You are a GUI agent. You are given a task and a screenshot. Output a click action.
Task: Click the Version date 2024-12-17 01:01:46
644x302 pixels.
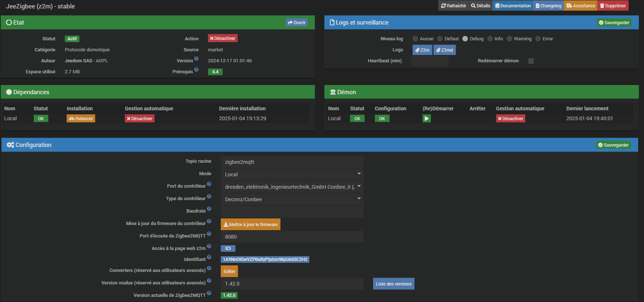(x=230, y=60)
